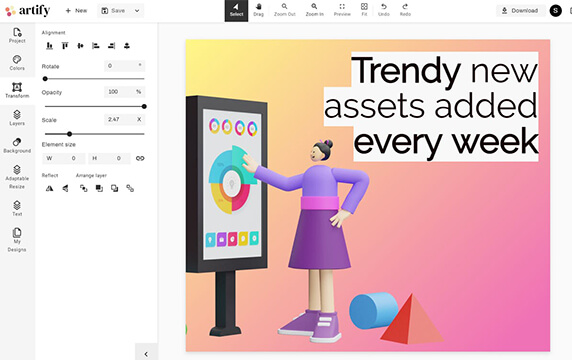572x360 pixels.
Task: Open the user account avatar menu
Action: 556,11
